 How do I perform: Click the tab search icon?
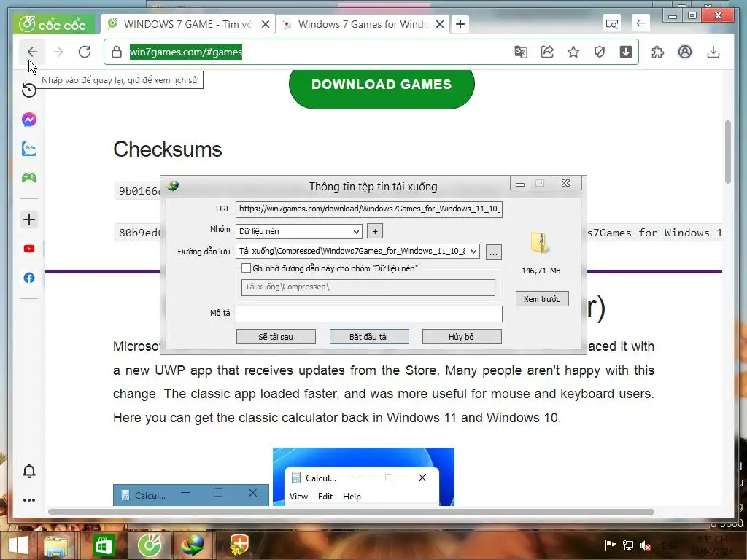click(x=612, y=24)
